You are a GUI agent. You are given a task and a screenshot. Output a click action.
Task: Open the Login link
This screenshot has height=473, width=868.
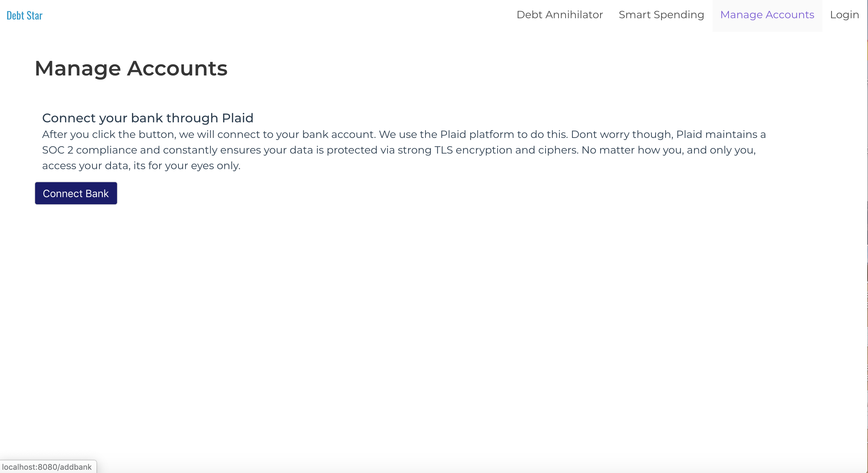click(x=844, y=15)
